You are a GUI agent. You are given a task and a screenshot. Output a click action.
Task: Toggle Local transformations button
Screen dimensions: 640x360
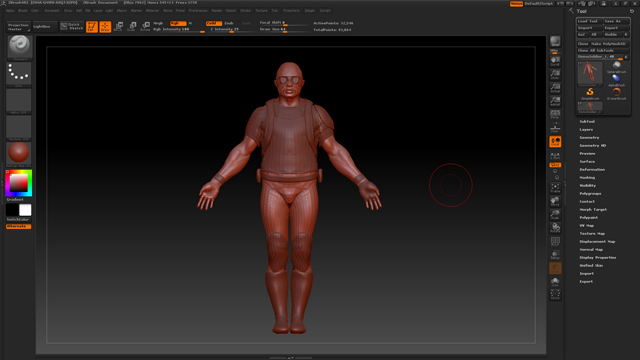coord(555,142)
